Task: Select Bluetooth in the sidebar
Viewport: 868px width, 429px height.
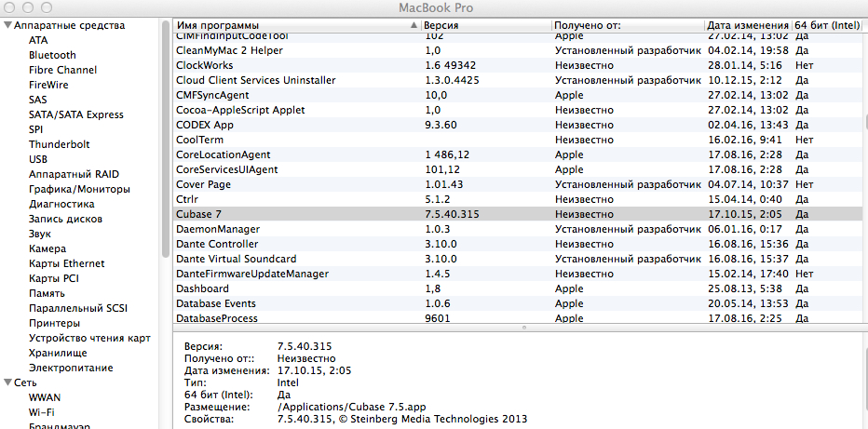Action: point(52,55)
